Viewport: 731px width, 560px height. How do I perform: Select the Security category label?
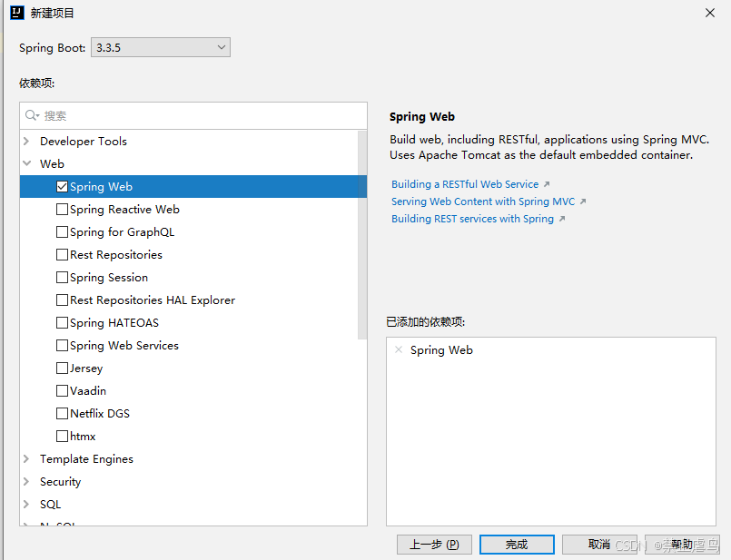point(60,482)
